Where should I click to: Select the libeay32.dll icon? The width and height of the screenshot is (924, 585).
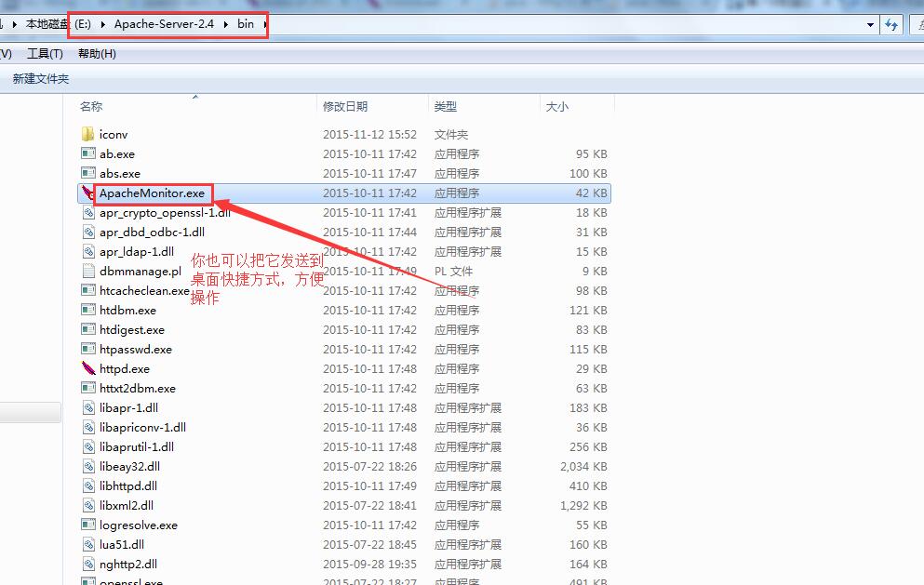pyautogui.click(x=88, y=466)
